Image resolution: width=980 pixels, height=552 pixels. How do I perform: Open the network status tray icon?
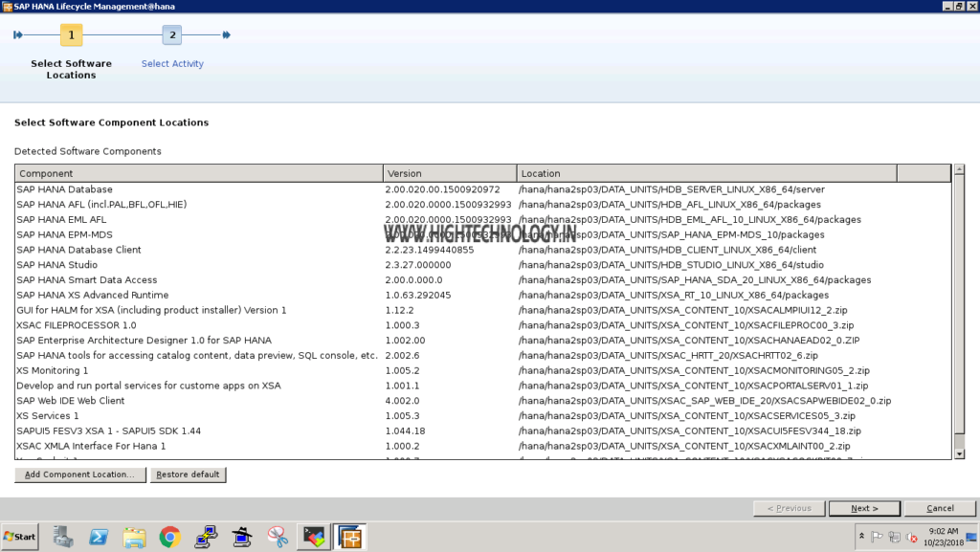point(895,537)
